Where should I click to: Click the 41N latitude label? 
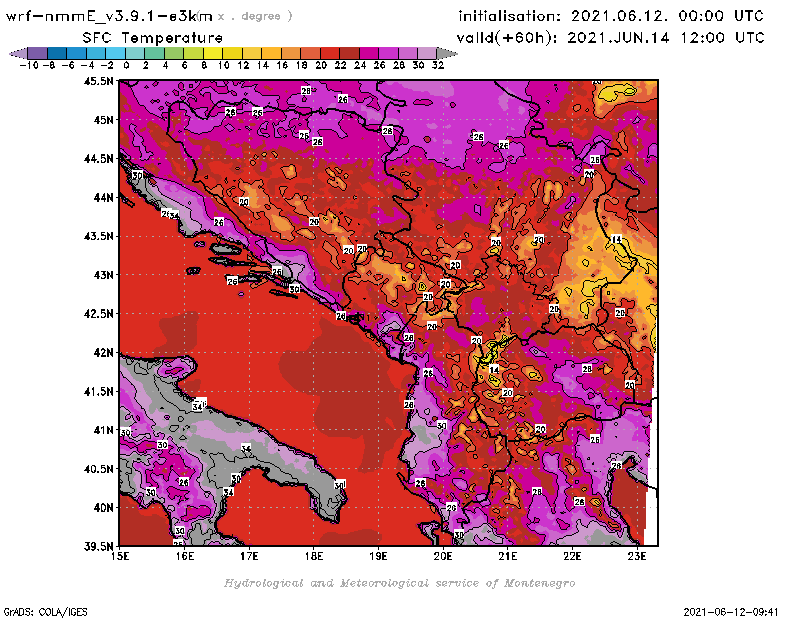click(x=103, y=430)
